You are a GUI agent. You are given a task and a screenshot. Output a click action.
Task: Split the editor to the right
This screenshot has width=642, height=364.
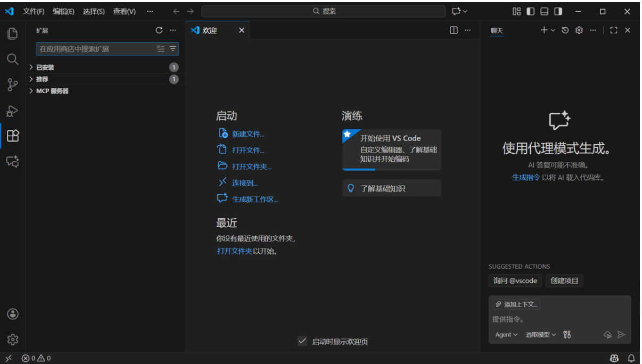pyautogui.click(x=454, y=30)
